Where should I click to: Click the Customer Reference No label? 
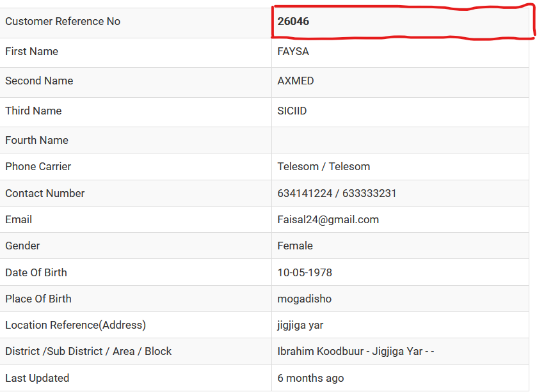pos(63,21)
